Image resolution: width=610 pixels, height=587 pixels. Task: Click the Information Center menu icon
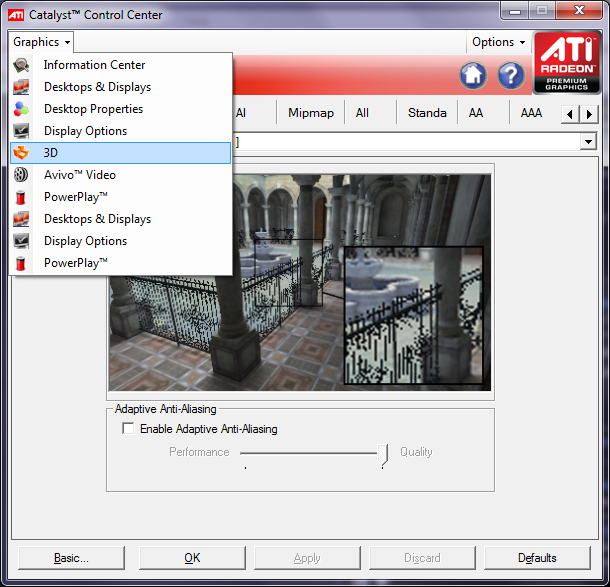point(21,65)
